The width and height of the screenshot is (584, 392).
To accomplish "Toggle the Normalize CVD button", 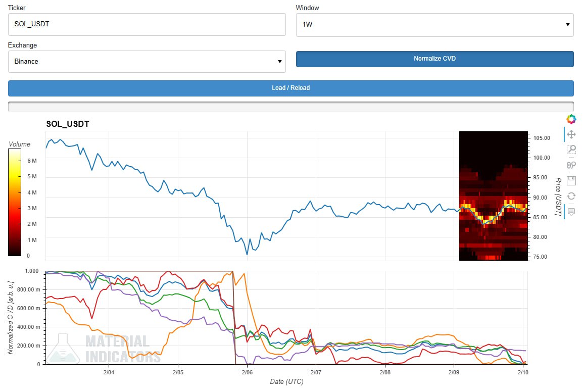I will (434, 59).
